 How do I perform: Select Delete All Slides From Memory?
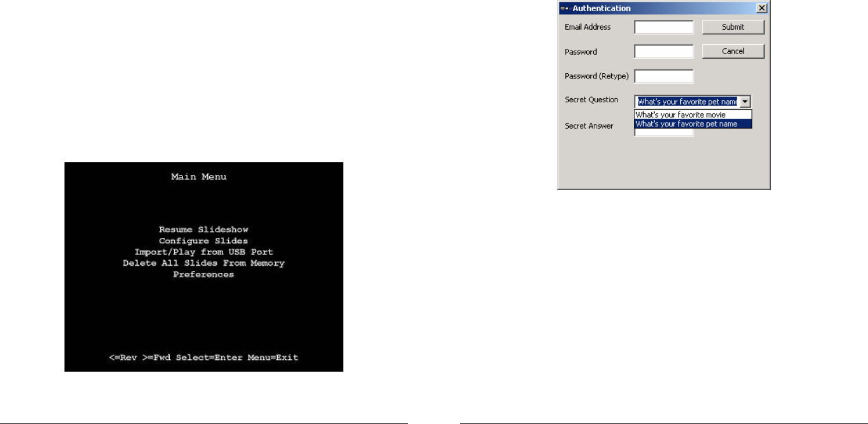coord(204,263)
